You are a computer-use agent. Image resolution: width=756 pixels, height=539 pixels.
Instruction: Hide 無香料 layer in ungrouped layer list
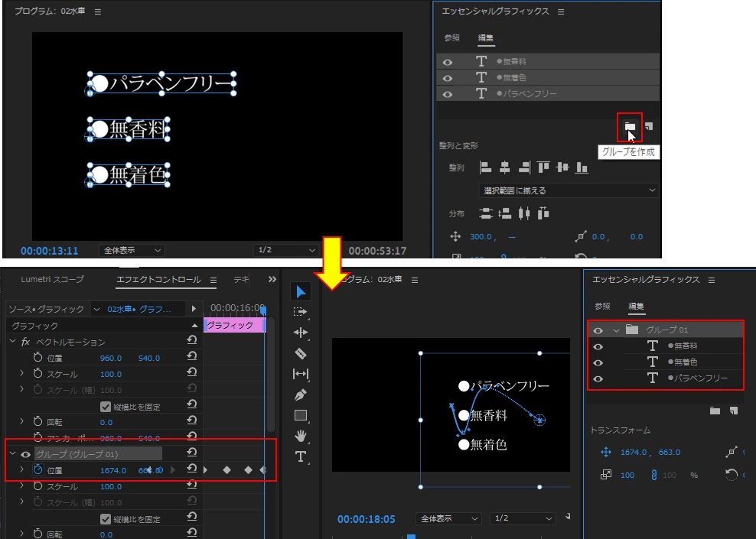click(448, 62)
